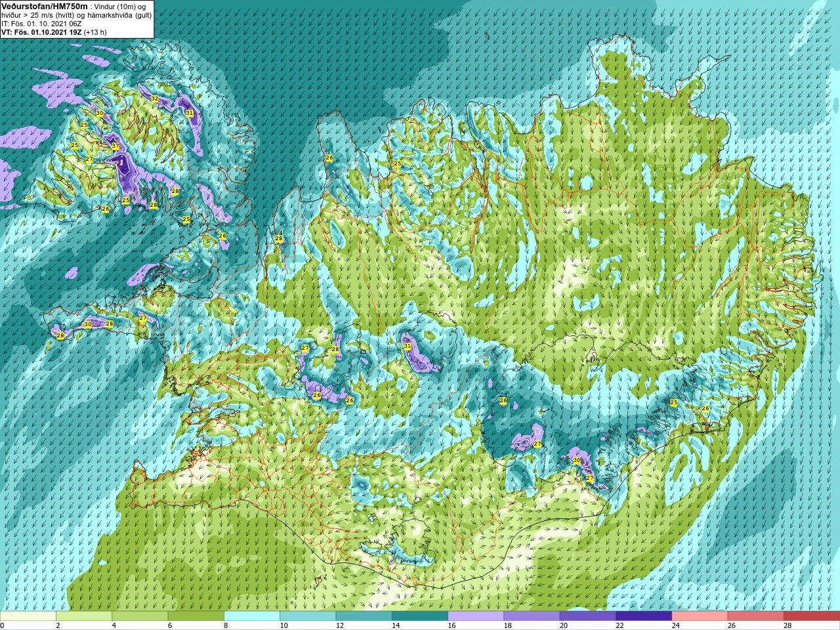Click the 0–2 m/s pale yellow legend swatch
The image size is (840, 630).
click(28, 616)
